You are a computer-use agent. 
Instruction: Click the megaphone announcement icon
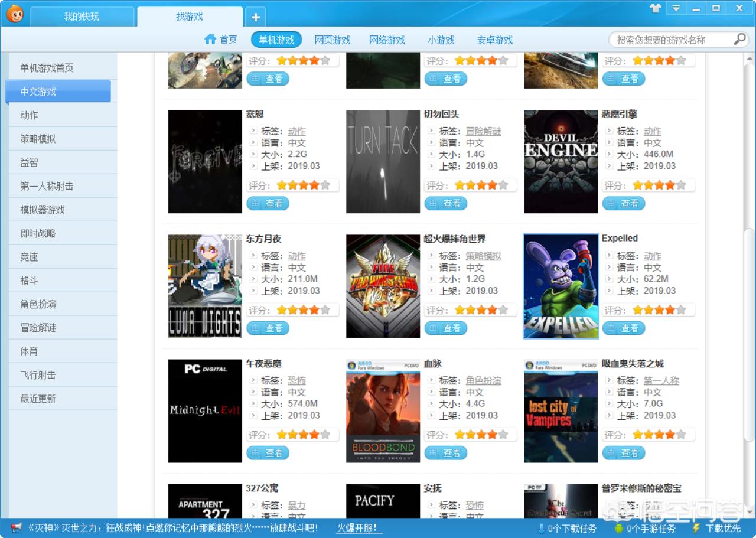17,527
